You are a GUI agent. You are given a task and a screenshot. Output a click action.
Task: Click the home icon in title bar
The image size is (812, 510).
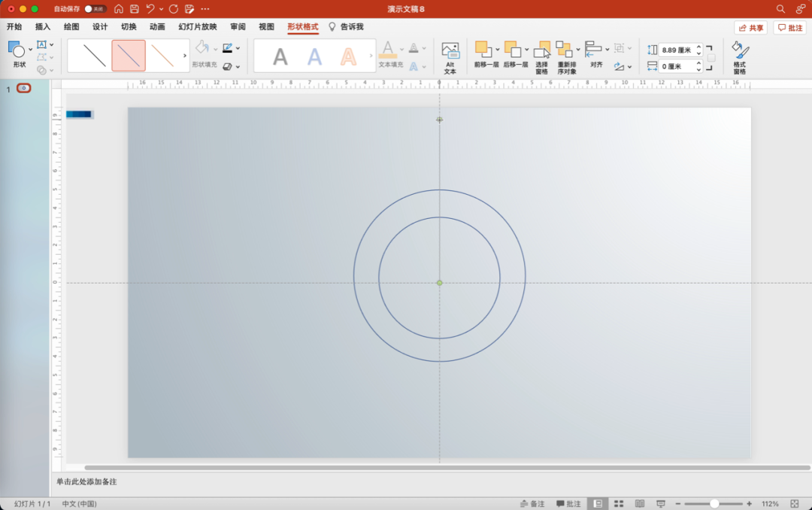click(119, 9)
